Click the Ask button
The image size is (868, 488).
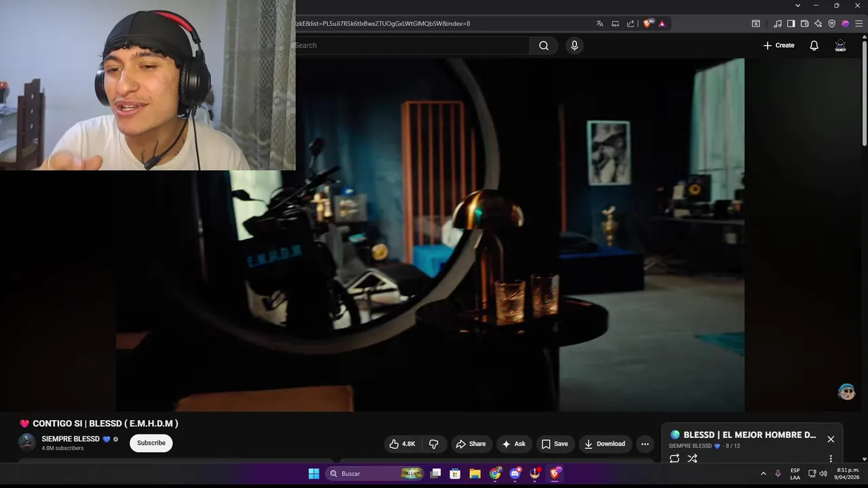(513, 444)
